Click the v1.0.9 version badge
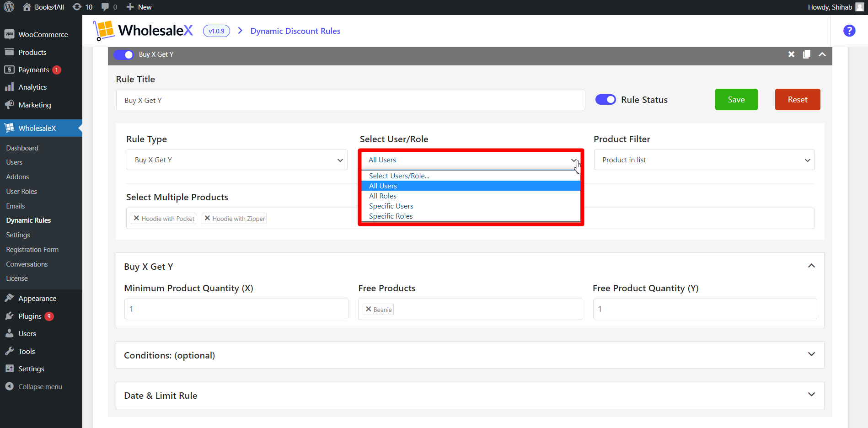868x428 pixels. pos(216,31)
